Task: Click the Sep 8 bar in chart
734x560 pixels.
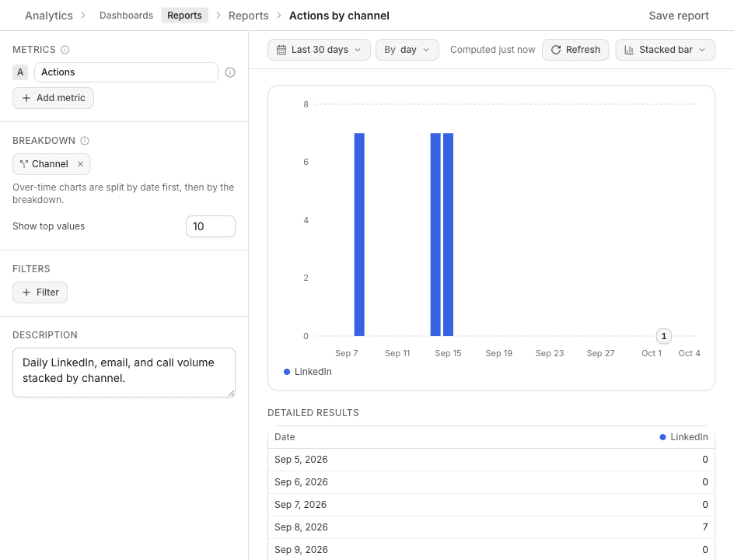Action: [x=359, y=234]
